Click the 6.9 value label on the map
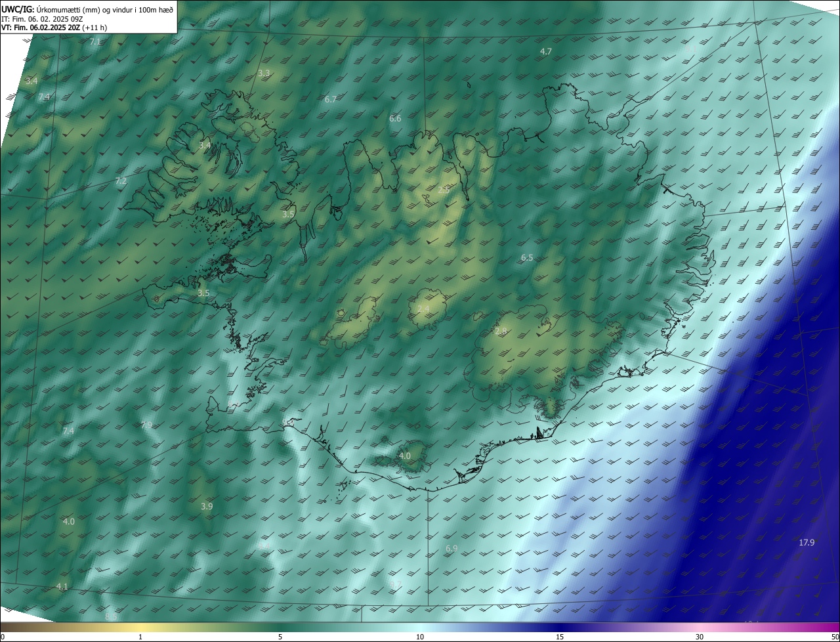 451,548
